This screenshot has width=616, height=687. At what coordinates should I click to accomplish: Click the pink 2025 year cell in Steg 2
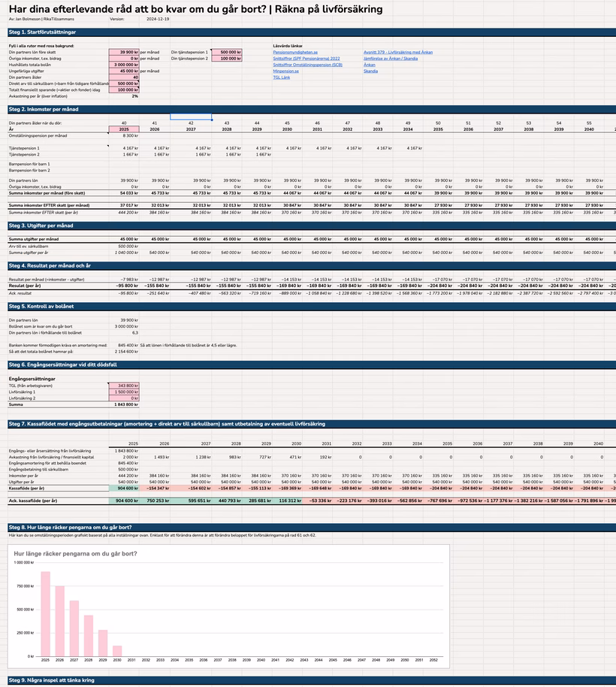(x=124, y=129)
